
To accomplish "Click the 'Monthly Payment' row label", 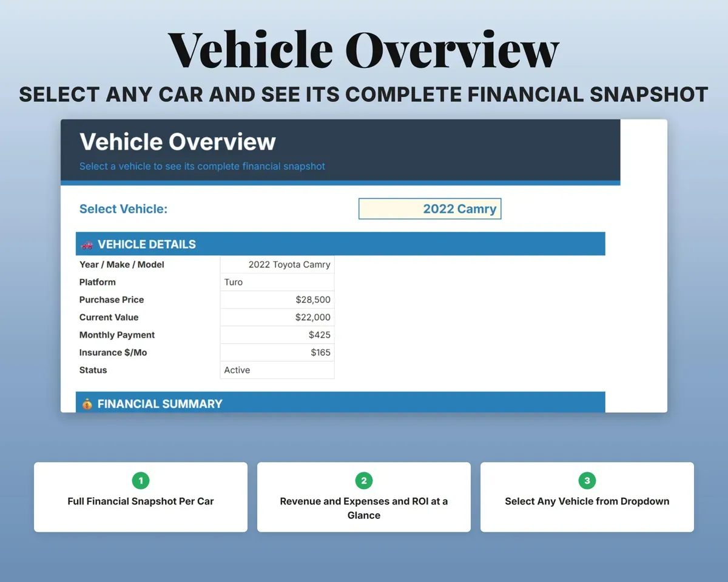I will click(x=117, y=335).
